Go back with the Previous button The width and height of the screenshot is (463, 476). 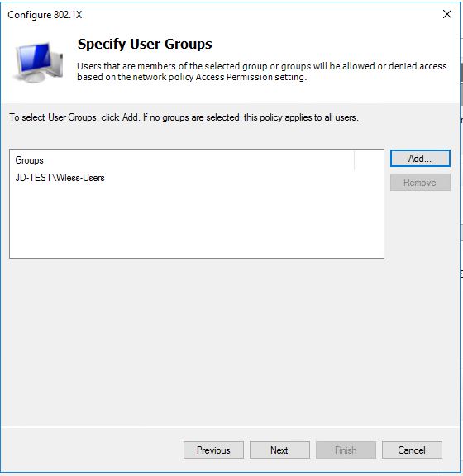point(213,450)
